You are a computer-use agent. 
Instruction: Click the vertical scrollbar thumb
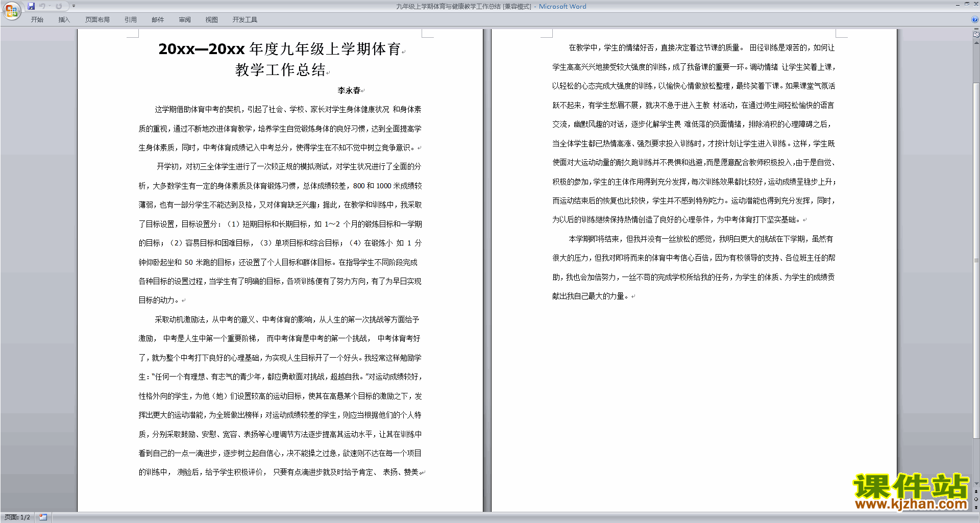976,260
